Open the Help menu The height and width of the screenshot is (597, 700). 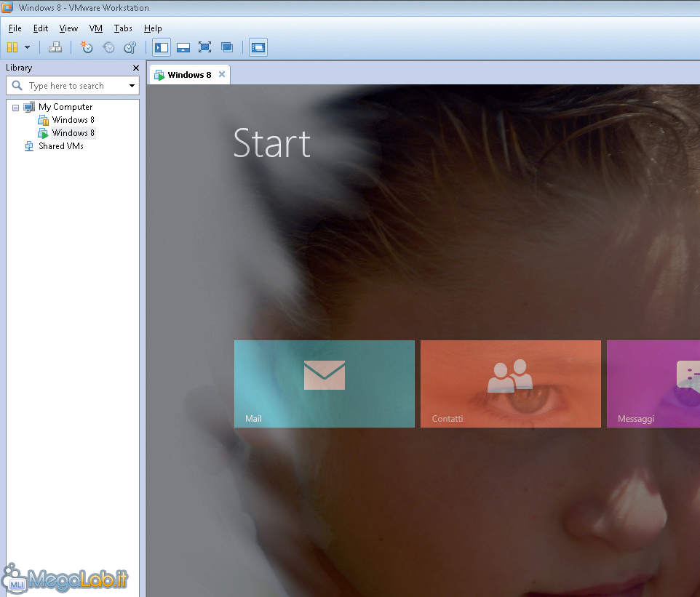pos(153,28)
